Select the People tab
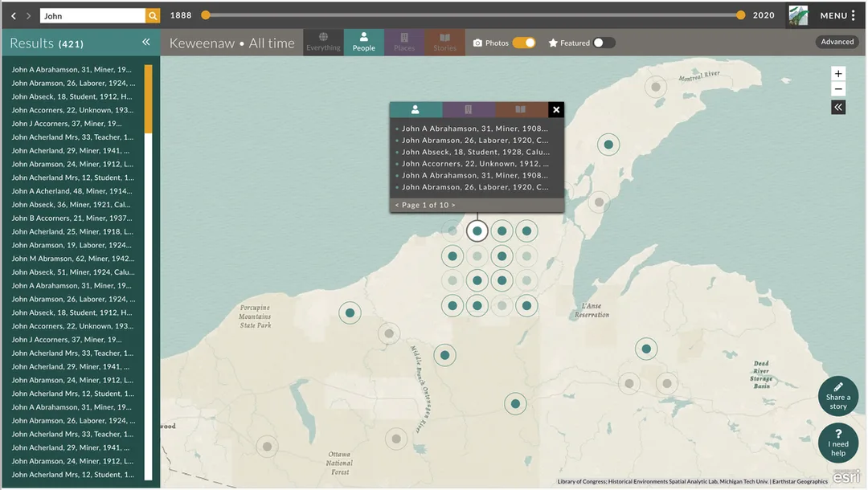 coord(364,42)
